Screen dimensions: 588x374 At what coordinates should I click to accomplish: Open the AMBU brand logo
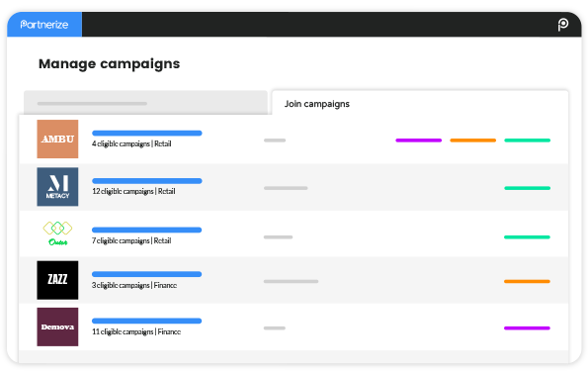[x=57, y=139]
